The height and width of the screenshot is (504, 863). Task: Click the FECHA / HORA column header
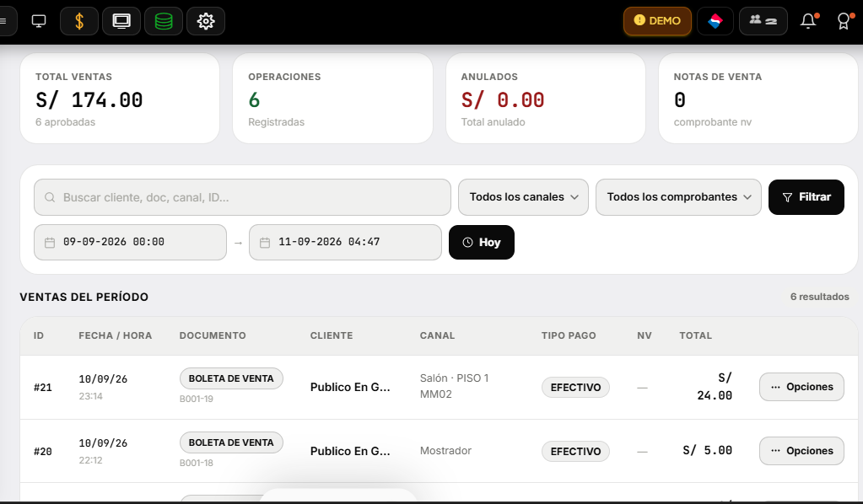pos(115,335)
